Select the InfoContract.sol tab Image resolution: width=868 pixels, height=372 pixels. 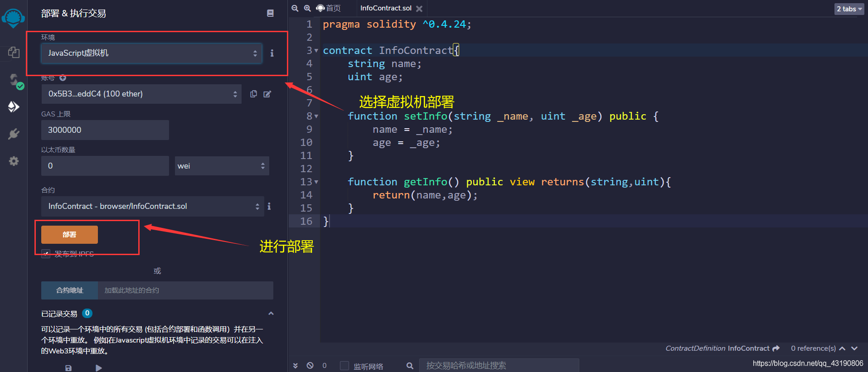[x=386, y=8]
